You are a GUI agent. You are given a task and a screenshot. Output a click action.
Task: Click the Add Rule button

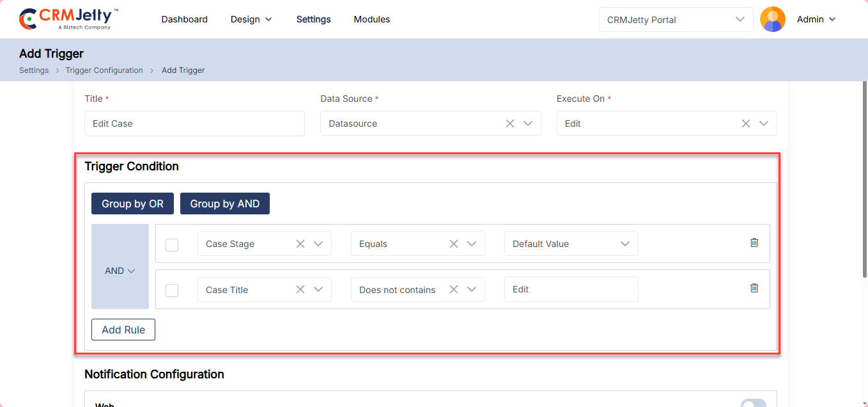123,330
